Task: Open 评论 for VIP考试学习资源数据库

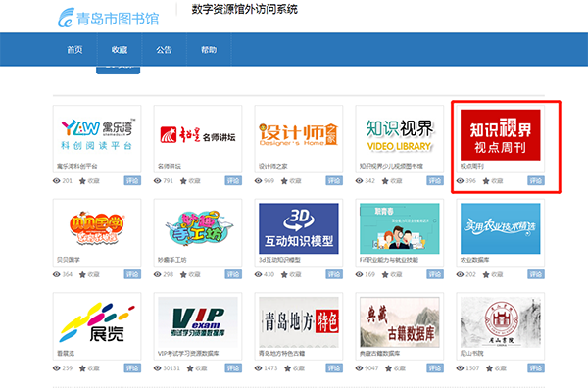Action: pos(233,368)
